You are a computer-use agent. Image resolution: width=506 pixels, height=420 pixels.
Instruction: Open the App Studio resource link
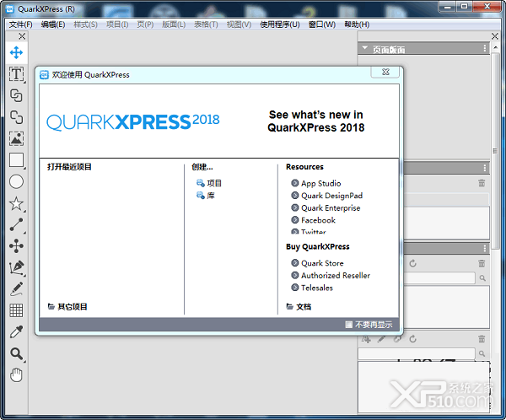coord(316,183)
